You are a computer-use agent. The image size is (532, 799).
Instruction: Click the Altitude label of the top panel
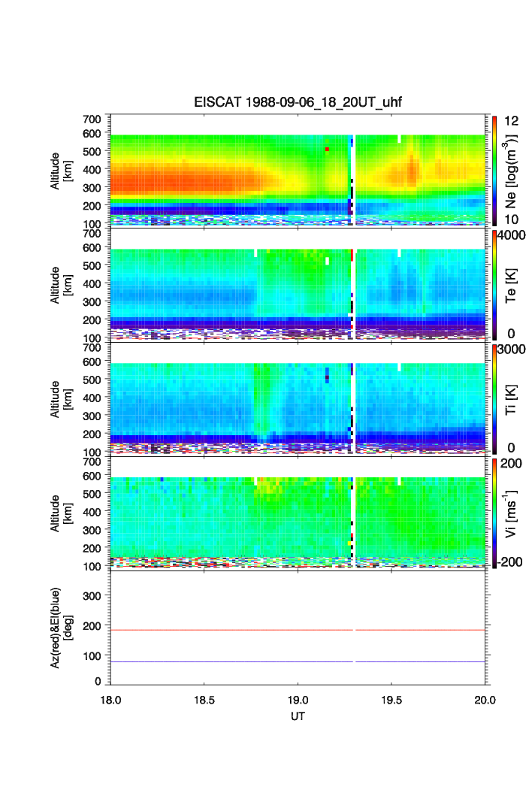(59, 170)
